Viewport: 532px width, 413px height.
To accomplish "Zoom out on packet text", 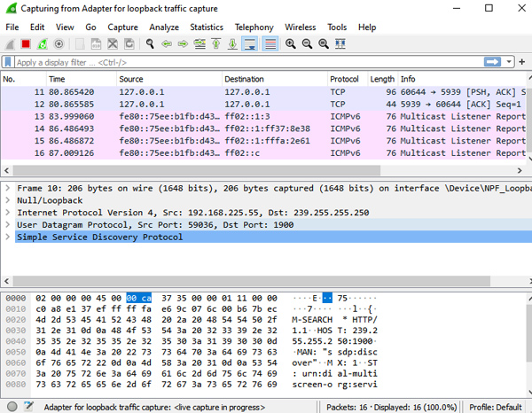I will (x=307, y=44).
